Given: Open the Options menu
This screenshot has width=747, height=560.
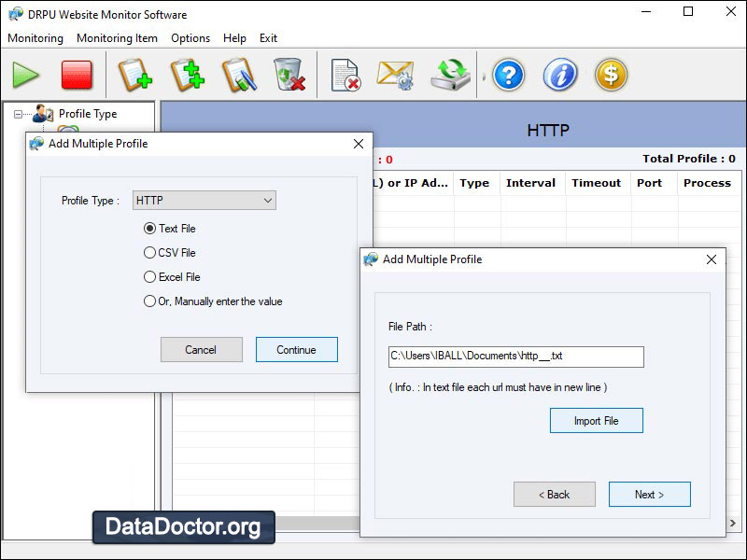Looking at the screenshot, I should tap(190, 38).
